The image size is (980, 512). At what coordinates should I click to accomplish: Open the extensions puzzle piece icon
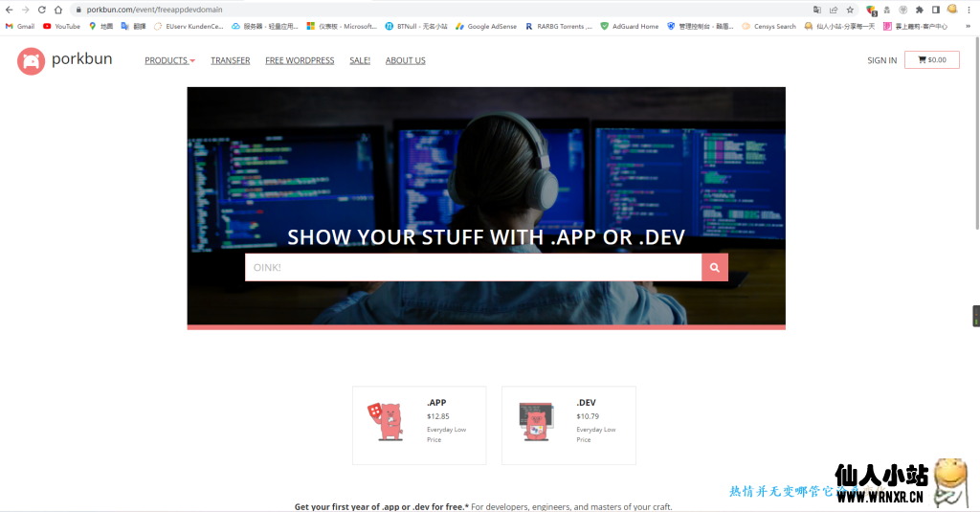[920, 10]
